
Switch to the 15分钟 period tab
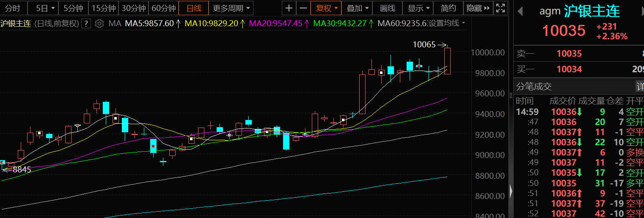point(104,8)
